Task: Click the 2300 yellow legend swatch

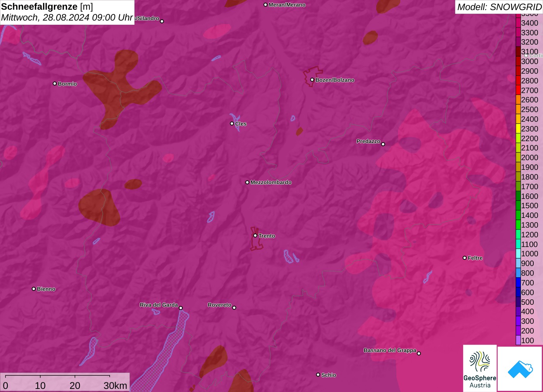Action: 518,128
